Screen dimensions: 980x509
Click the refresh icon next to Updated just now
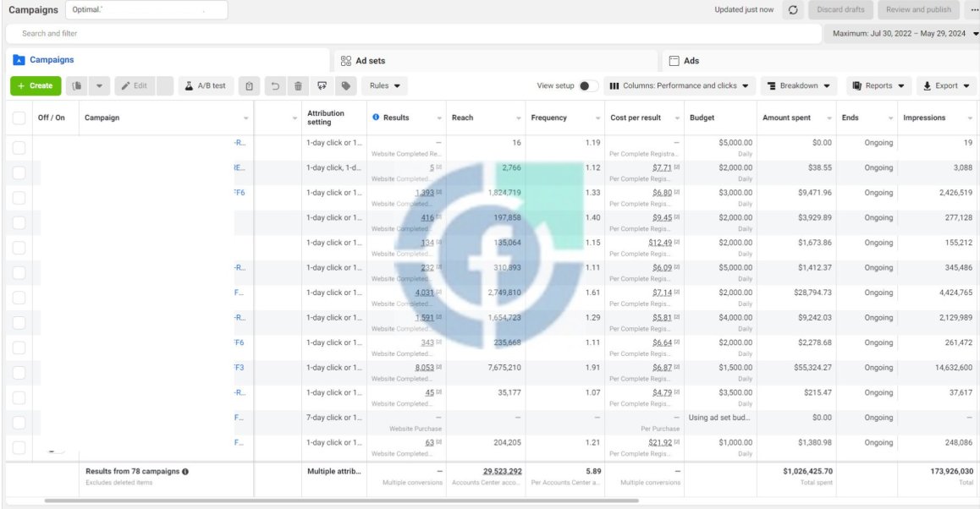792,10
